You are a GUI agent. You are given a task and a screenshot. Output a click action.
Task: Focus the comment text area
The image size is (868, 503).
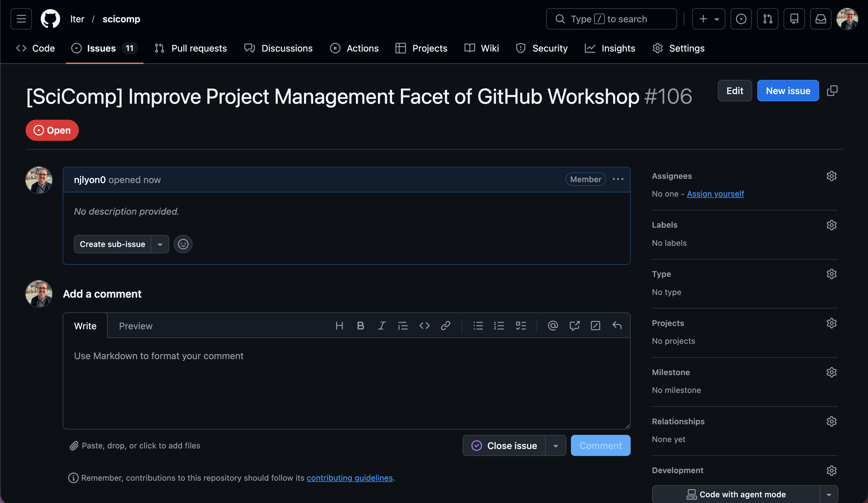click(347, 383)
